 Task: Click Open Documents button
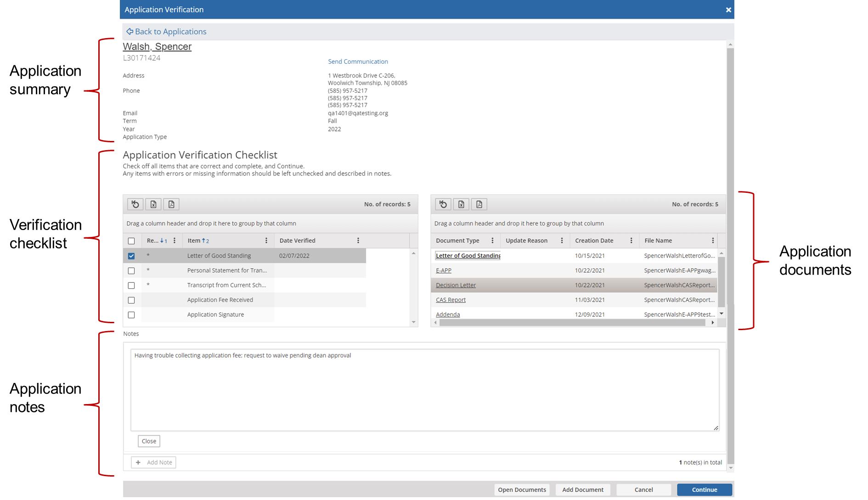click(522, 490)
